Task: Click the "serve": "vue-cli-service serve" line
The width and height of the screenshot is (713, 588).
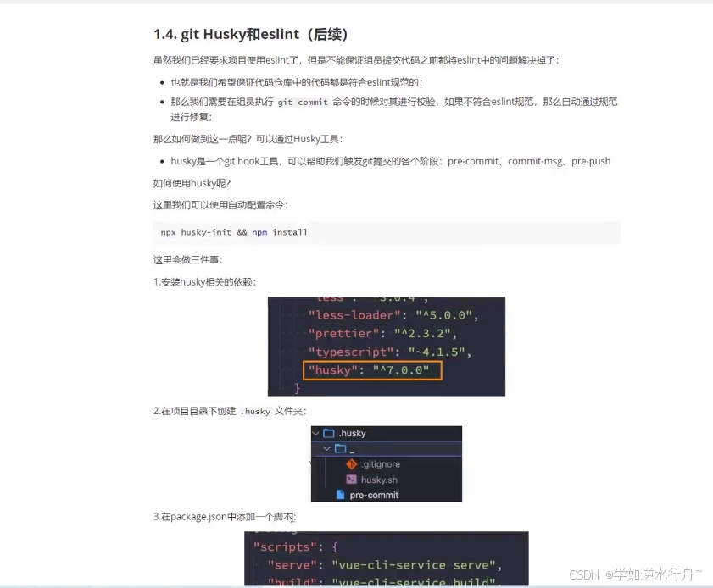Action: pyautogui.click(x=385, y=565)
